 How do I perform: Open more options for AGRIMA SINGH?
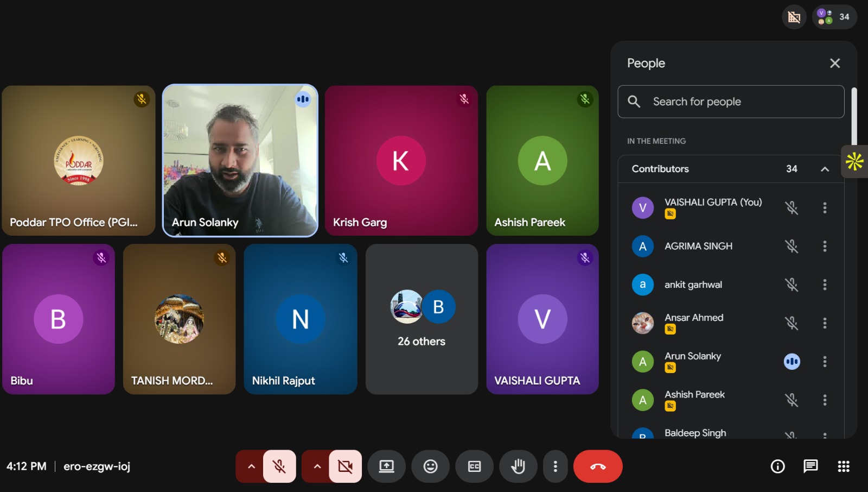pyautogui.click(x=825, y=246)
